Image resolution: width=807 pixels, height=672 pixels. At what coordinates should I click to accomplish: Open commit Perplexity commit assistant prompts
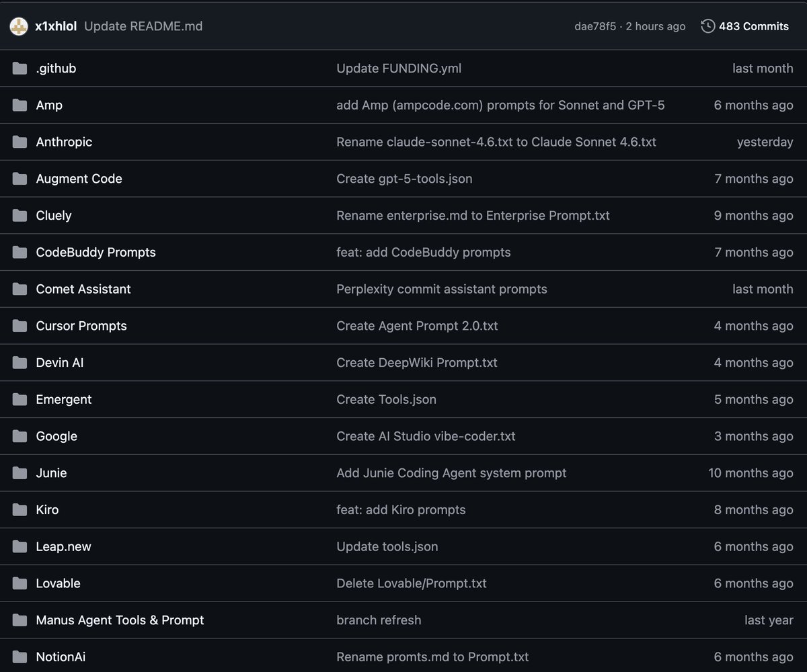pyautogui.click(x=442, y=290)
